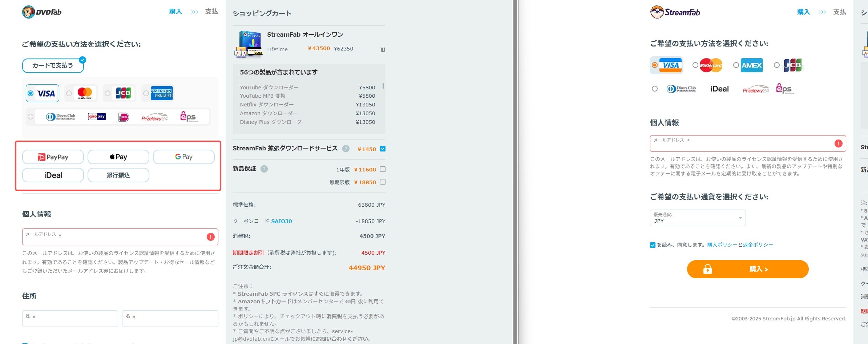868x344 pixels.
Task: Check the 1年版 warranty checkbox
Action: coord(383,169)
